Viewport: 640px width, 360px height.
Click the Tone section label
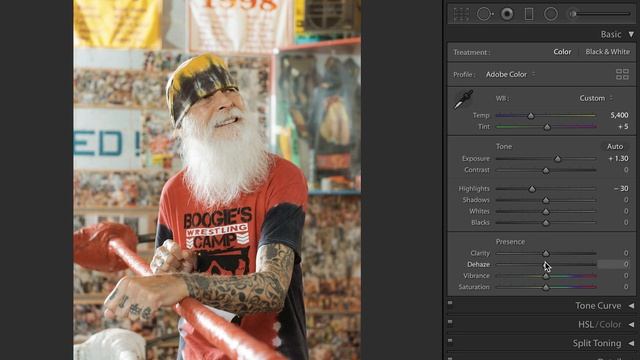coord(504,147)
